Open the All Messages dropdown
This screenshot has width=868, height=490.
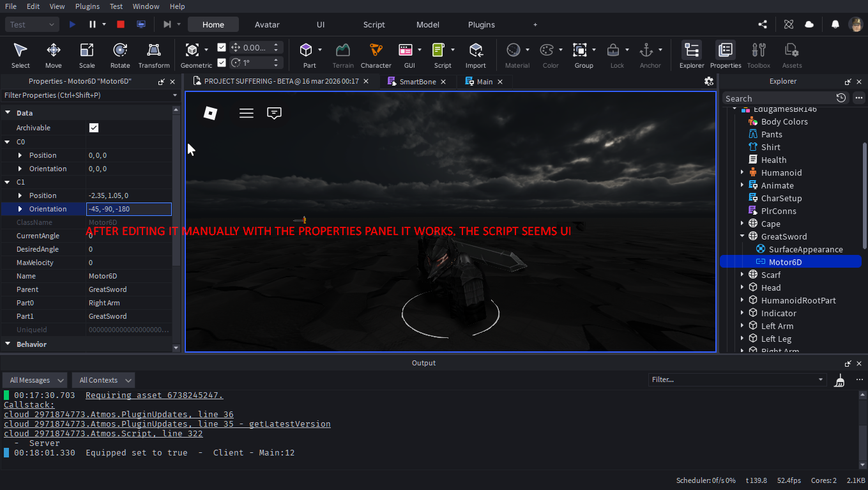pos(34,380)
